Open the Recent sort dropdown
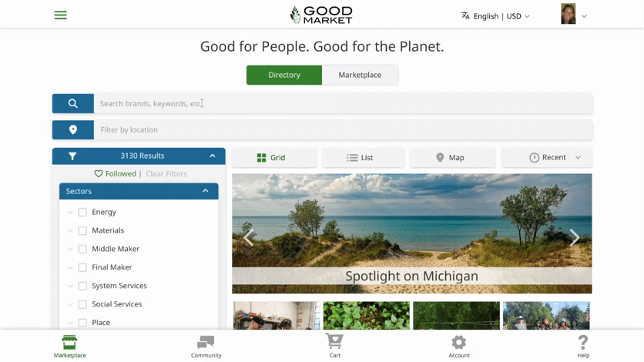The image size is (644, 362). point(547,158)
